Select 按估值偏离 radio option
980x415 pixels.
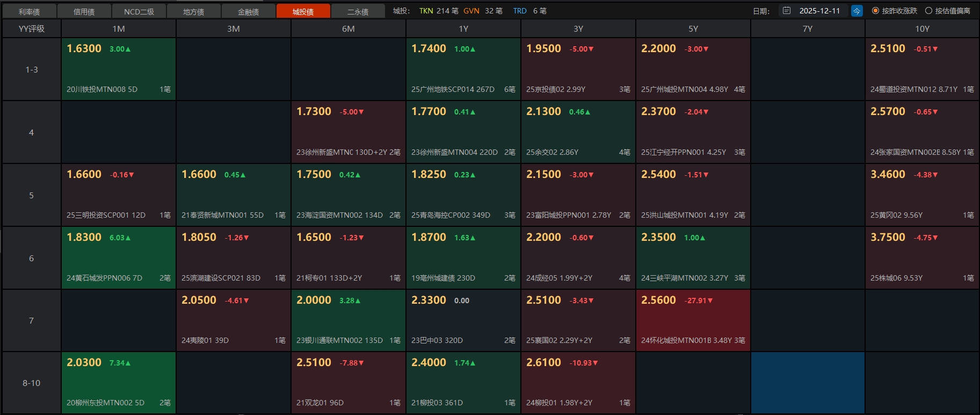948,11
